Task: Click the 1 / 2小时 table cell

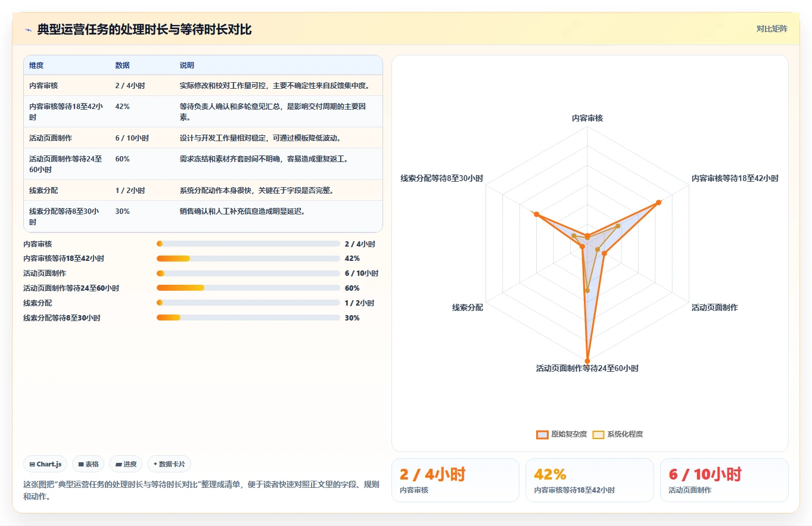Action: point(130,191)
